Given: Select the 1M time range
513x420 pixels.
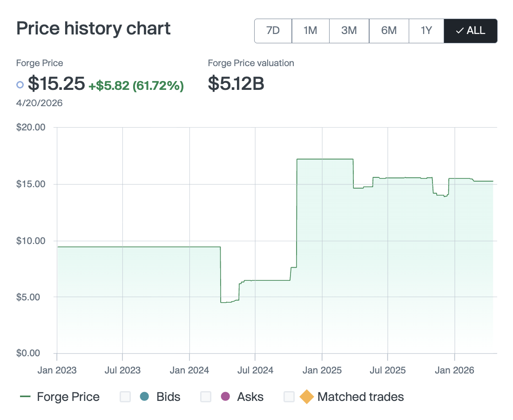Looking at the screenshot, I should pos(310,31).
